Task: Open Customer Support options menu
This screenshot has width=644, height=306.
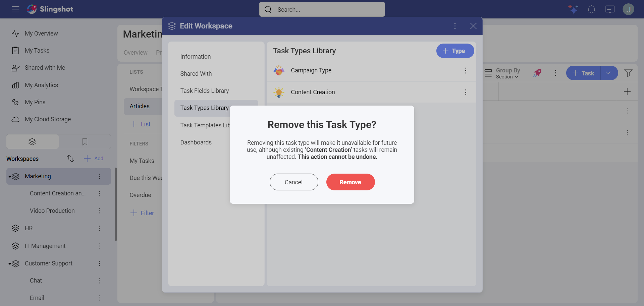Action: pyautogui.click(x=99, y=263)
